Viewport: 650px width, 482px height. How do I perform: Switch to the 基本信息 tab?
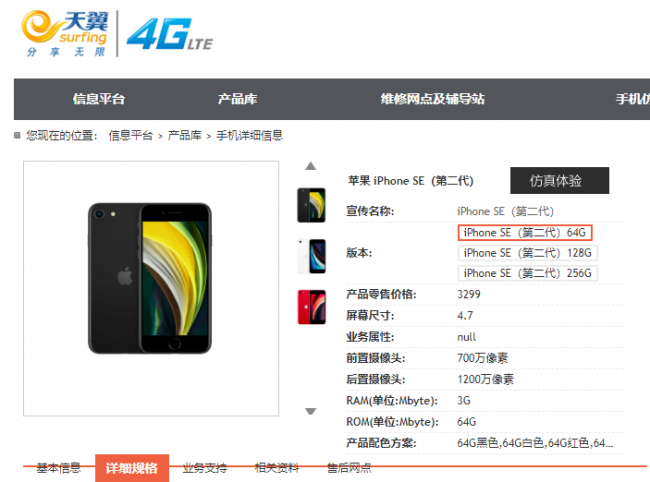tap(58, 468)
